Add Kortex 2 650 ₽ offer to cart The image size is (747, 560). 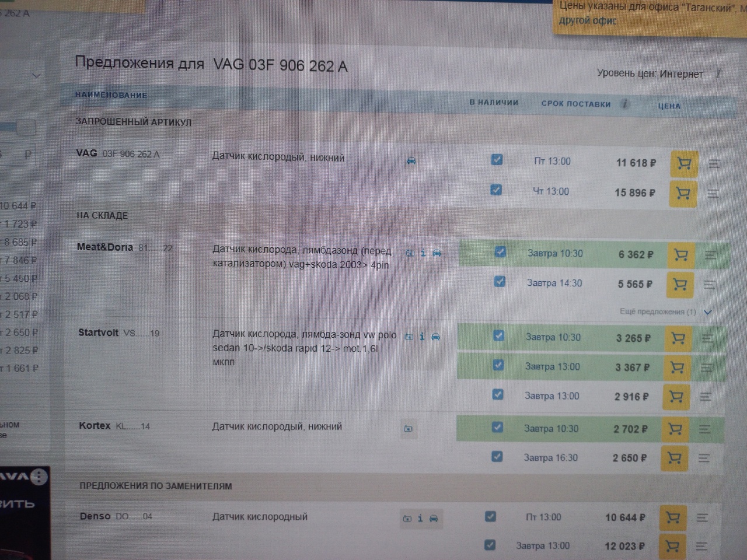(674, 459)
